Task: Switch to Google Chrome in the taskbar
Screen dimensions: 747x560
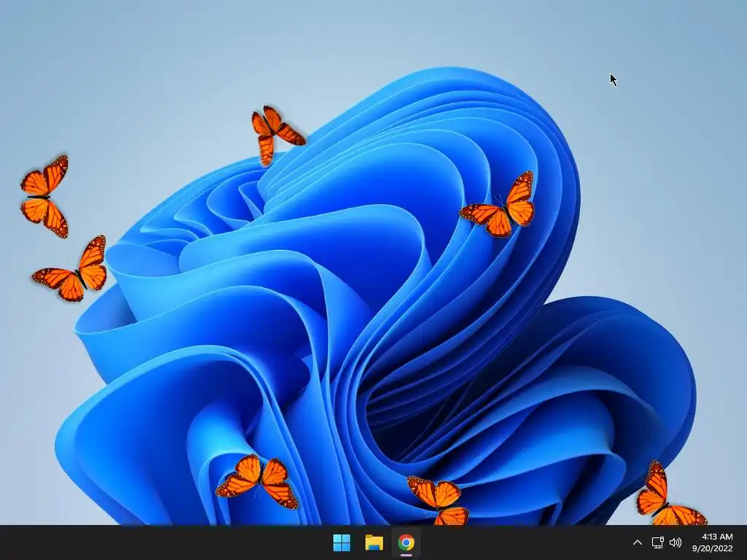Action: point(406,542)
